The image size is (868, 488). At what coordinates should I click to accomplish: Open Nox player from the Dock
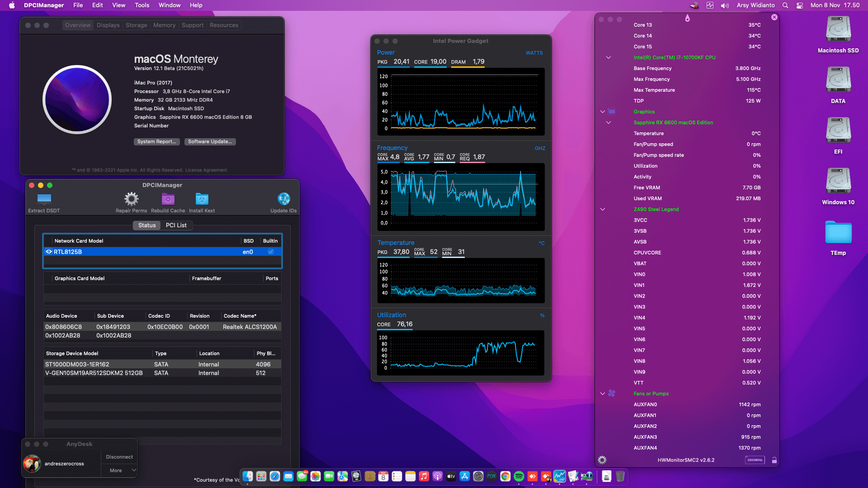492,476
